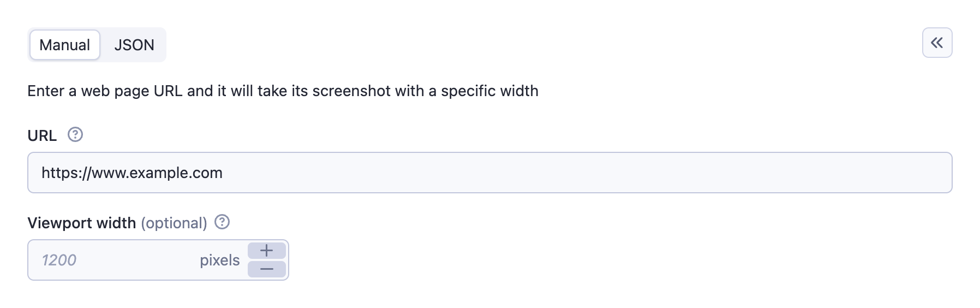Place cursor in https://www.example.com text
This screenshot has width=980, height=308.
132,173
